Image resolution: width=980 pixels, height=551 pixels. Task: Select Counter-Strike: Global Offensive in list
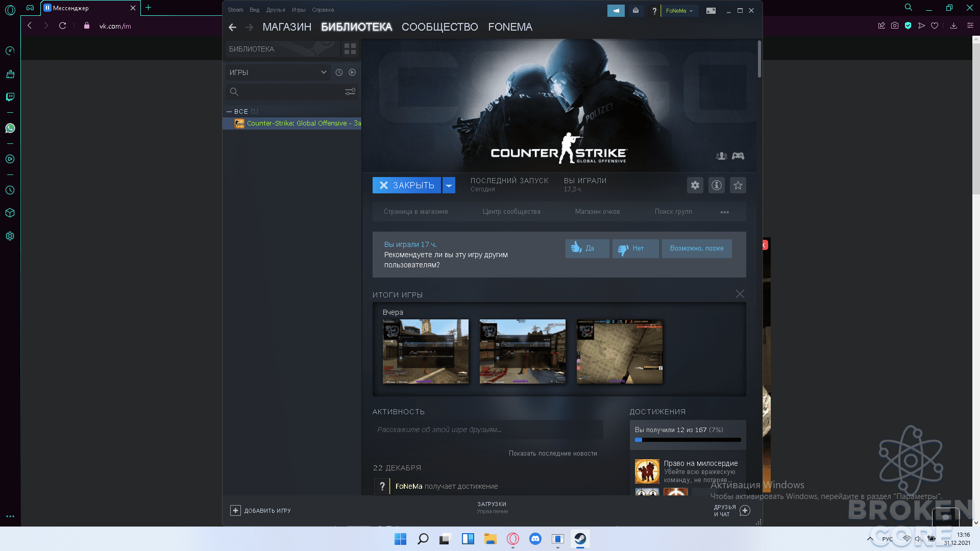(292, 123)
